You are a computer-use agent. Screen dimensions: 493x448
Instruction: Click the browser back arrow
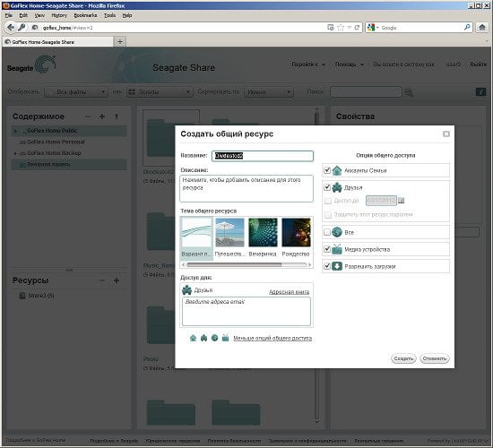11,28
